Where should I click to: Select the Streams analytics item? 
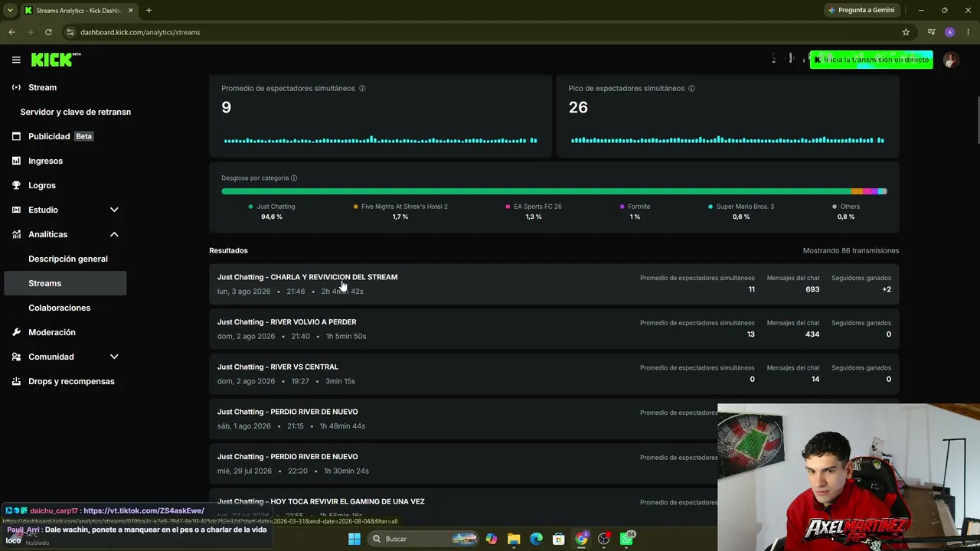pos(66,283)
